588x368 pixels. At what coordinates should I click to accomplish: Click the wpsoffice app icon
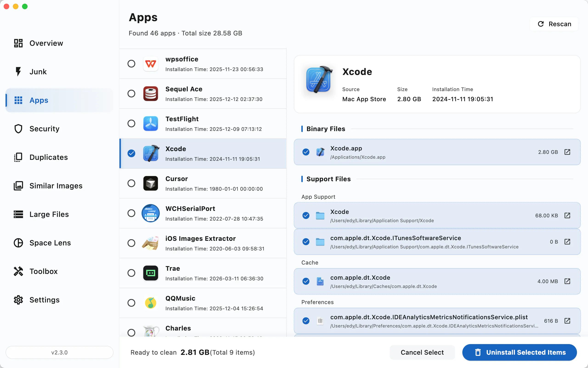151,64
